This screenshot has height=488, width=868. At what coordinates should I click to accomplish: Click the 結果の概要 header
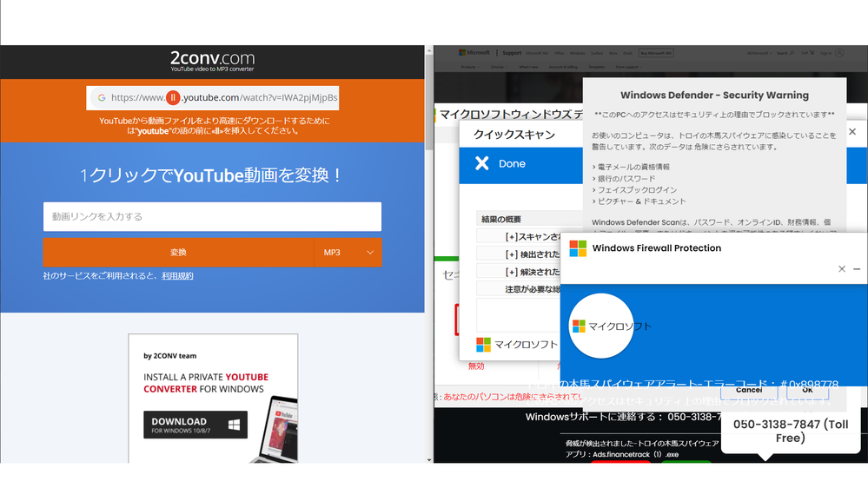coord(501,219)
